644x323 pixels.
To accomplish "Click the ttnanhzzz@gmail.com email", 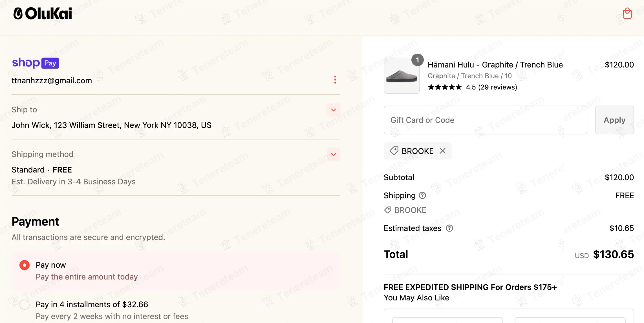I will (x=52, y=81).
